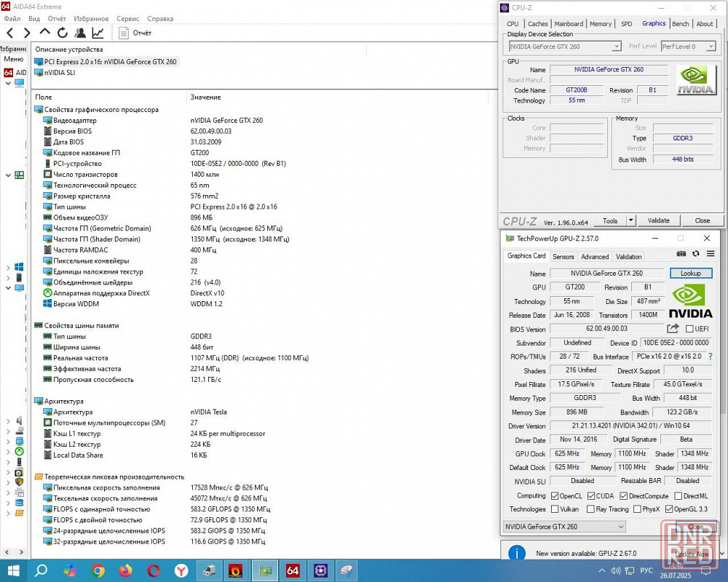The image size is (728, 582).
Task: Click Tools button in CPU-Z
Action: 609,220
